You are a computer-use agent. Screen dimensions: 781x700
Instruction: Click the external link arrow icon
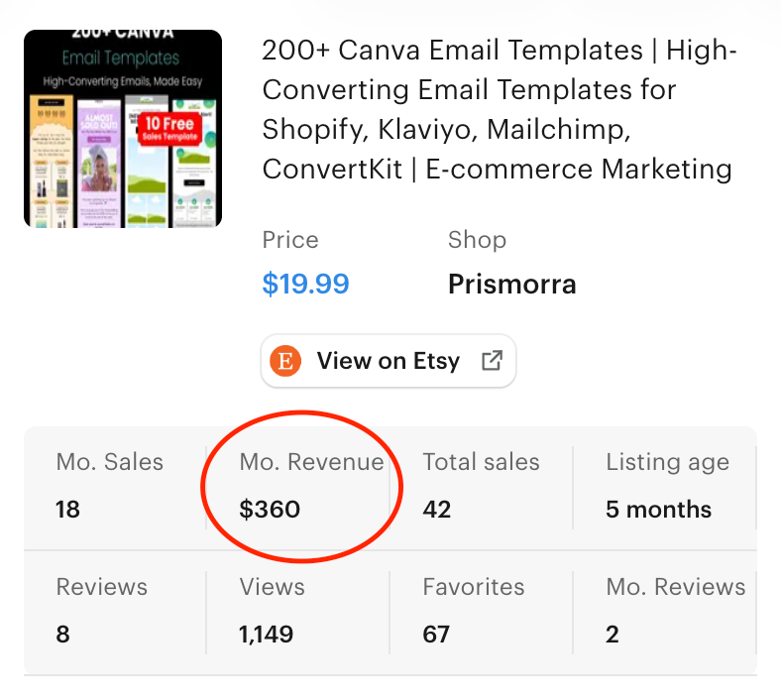492,361
